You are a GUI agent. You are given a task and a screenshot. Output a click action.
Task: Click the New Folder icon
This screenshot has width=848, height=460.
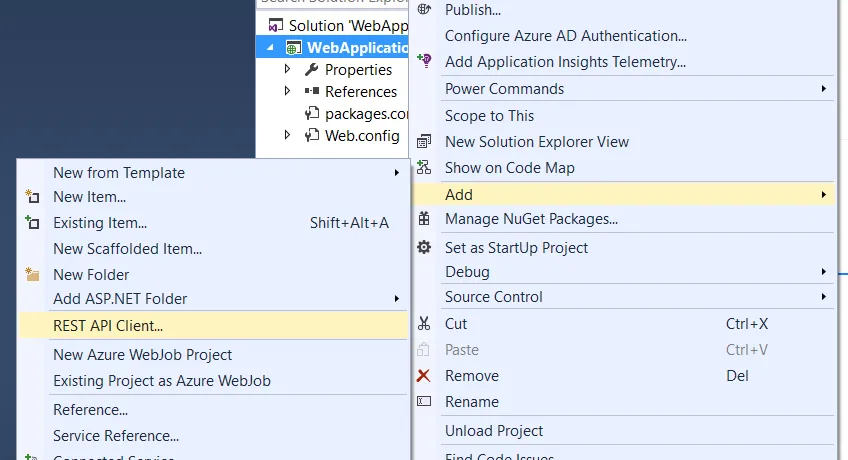[33, 275]
